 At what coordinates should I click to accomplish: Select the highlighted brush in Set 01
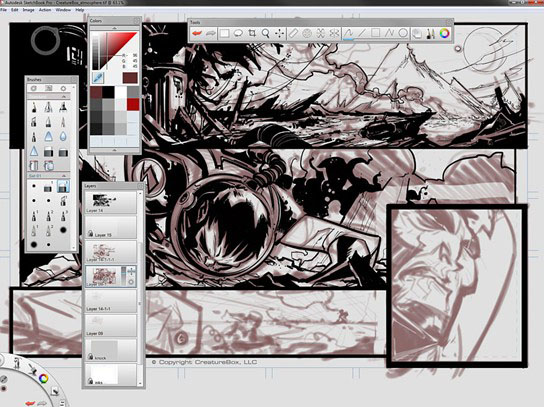point(63,187)
